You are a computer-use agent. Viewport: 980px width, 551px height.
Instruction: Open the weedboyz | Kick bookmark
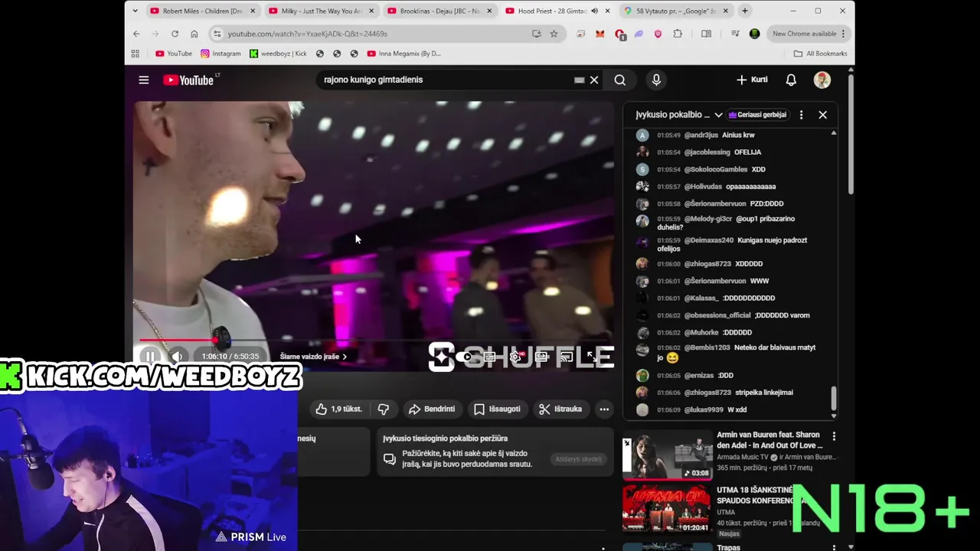pos(279,54)
